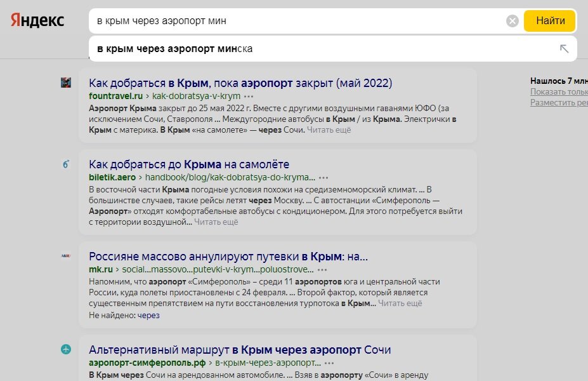Open more options dots for mk.ru result
The width and height of the screenshot is (588, 381).
322,270
